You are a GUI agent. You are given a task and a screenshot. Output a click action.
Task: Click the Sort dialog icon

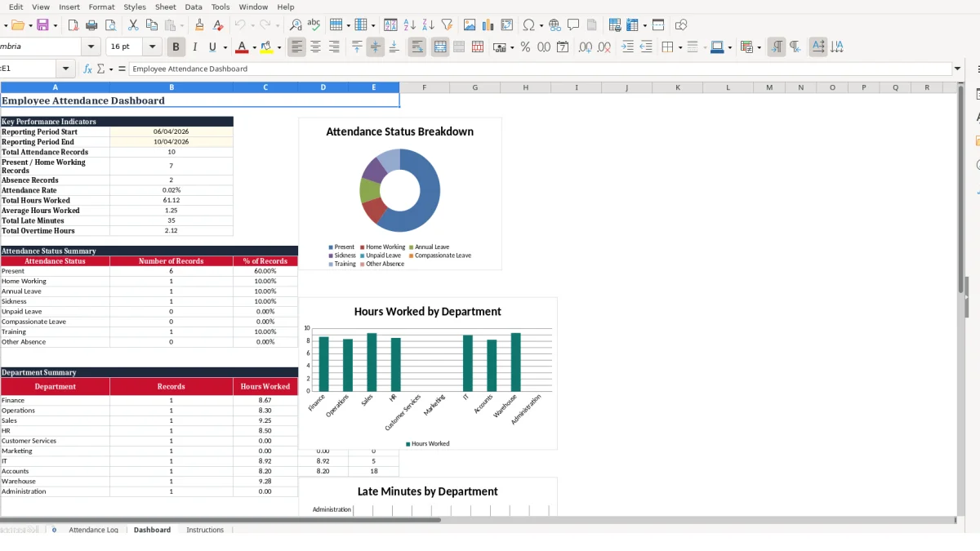click(390, 25)
